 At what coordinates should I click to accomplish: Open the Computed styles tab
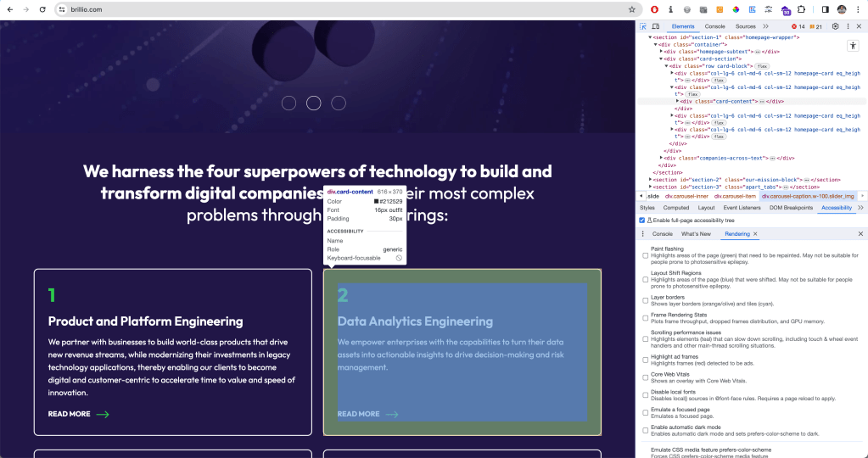pyautogui.click(x=675, y=207)
